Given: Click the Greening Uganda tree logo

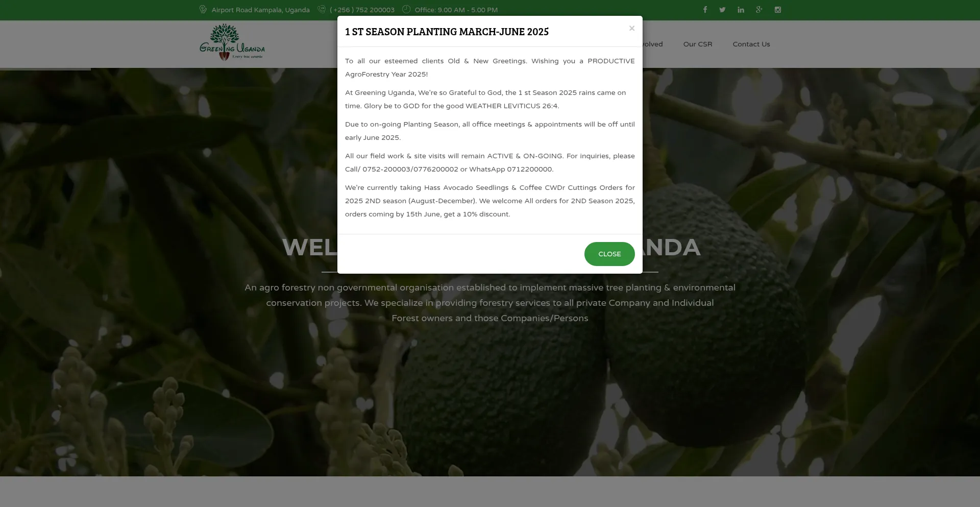Looking at the screenshot, I should click(x=232, y=42).
